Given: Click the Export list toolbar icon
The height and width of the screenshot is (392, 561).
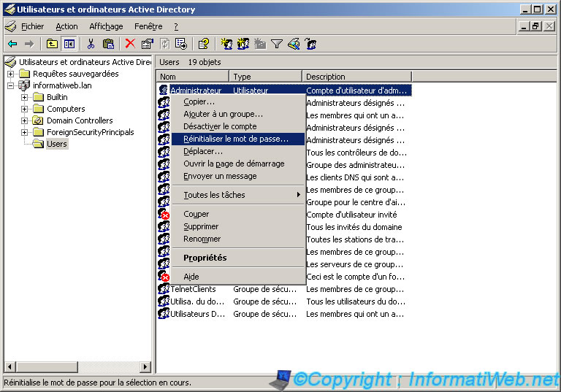Looking at the screenshot, I should [x=181, y=44].
